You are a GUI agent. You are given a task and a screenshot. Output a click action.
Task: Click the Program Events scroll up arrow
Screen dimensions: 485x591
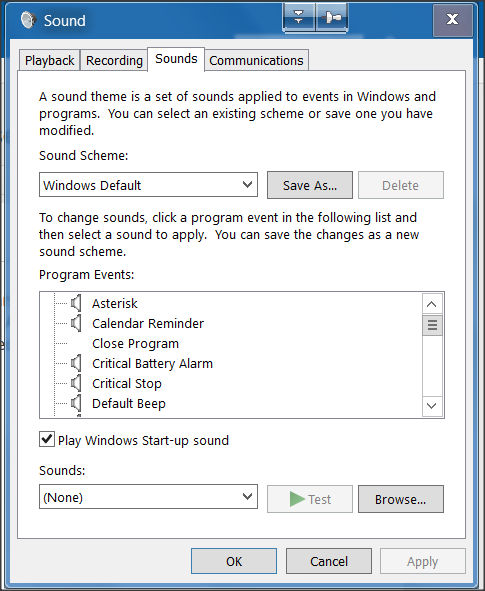click(432, 304)
